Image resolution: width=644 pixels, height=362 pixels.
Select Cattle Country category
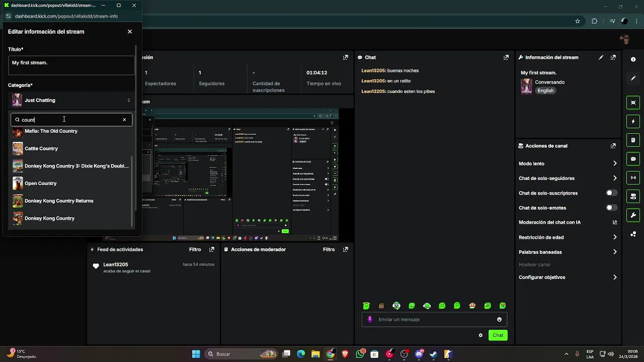[x=70, y=148]
